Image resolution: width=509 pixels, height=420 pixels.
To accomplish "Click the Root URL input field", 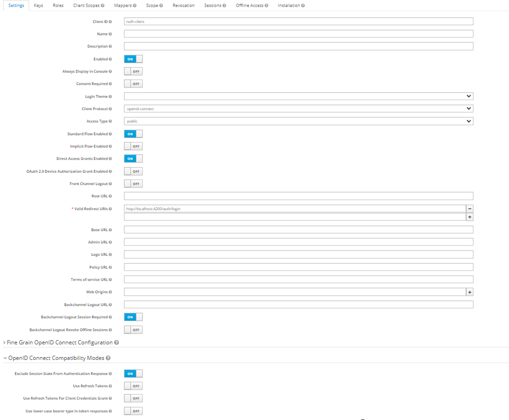I will pos(298,196).
